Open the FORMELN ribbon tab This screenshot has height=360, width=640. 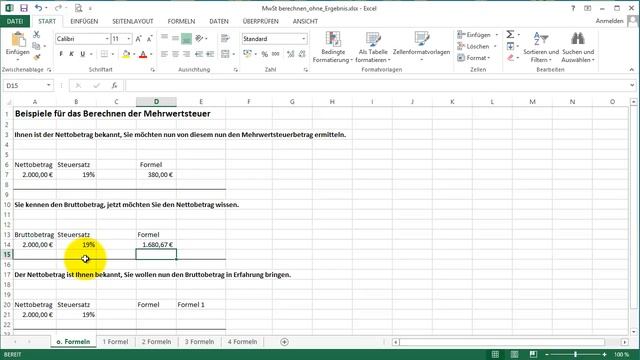click(181, 21)
